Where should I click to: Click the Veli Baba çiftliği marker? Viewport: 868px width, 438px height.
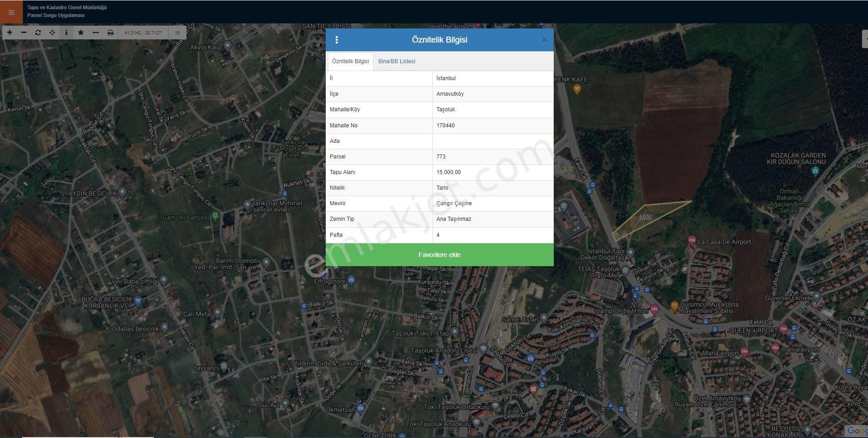pos(164,280)
